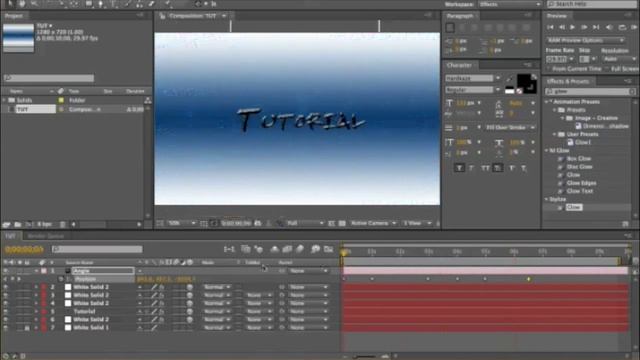Select the Rectangle shape tool
640x360 pixels.
click(x=89, y=4)
